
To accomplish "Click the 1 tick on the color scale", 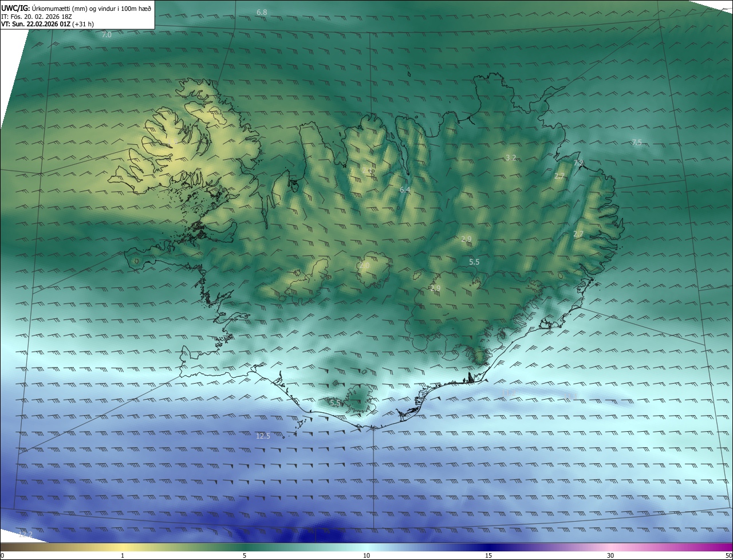I will point(123,555).
